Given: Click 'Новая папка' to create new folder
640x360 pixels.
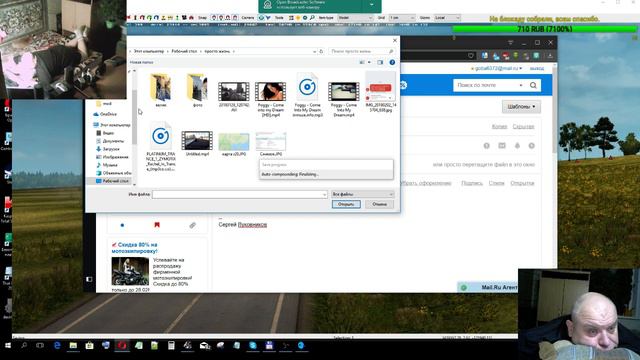Looking at the screenshot, I should (x=142, y=62).
